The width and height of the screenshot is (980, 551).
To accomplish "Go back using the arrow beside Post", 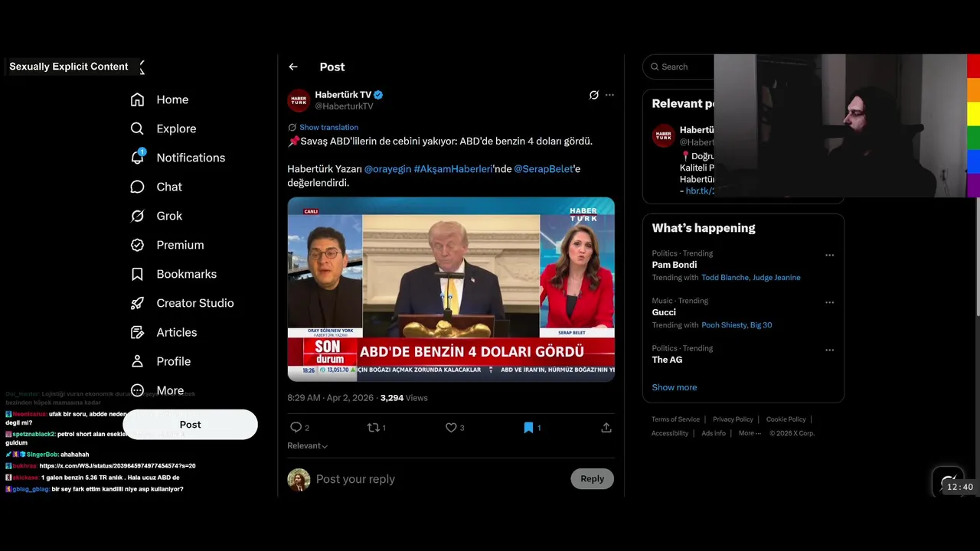I will (x=293, y=67).
